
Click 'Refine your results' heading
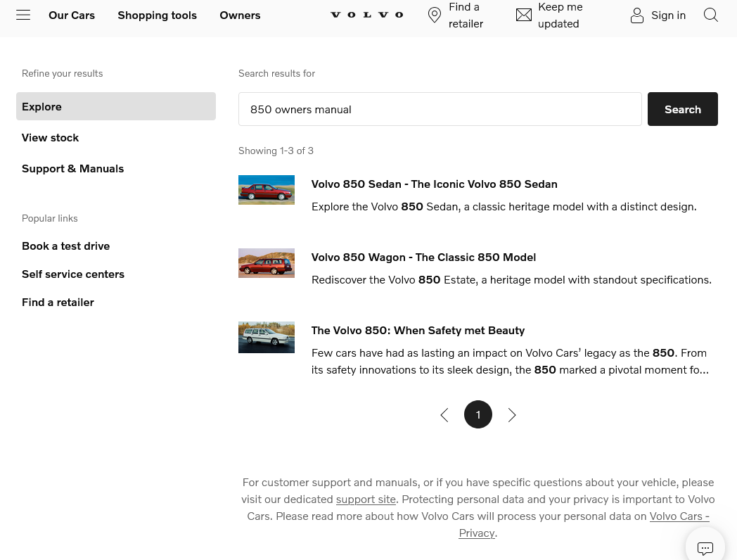(62, 73)
